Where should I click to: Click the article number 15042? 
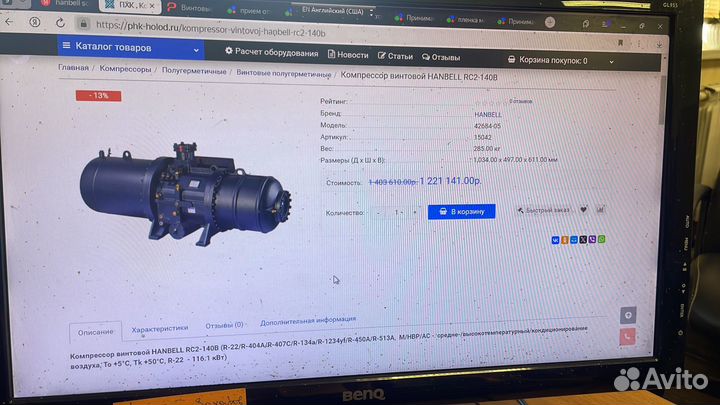(x=483, y=137)
